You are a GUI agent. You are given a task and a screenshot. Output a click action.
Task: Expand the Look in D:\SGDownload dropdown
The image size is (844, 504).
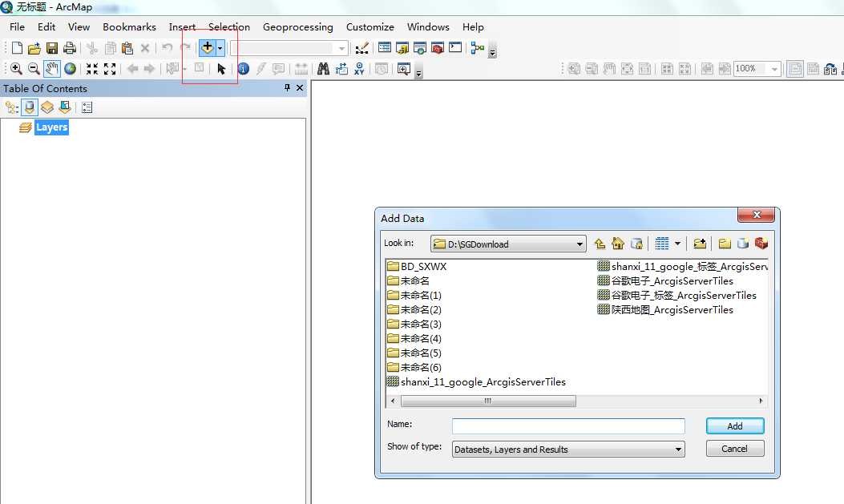click(x=579, y=244)
